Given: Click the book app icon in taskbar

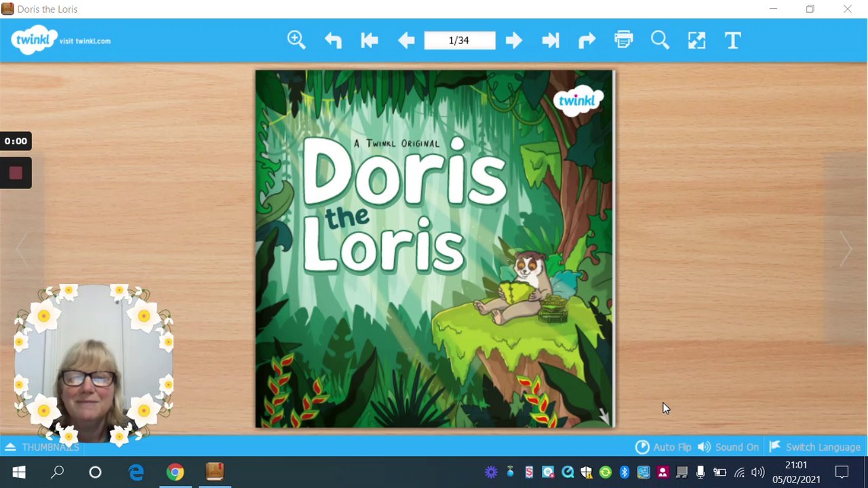Looking at the screenshot, I should click(x=215, y=472).
